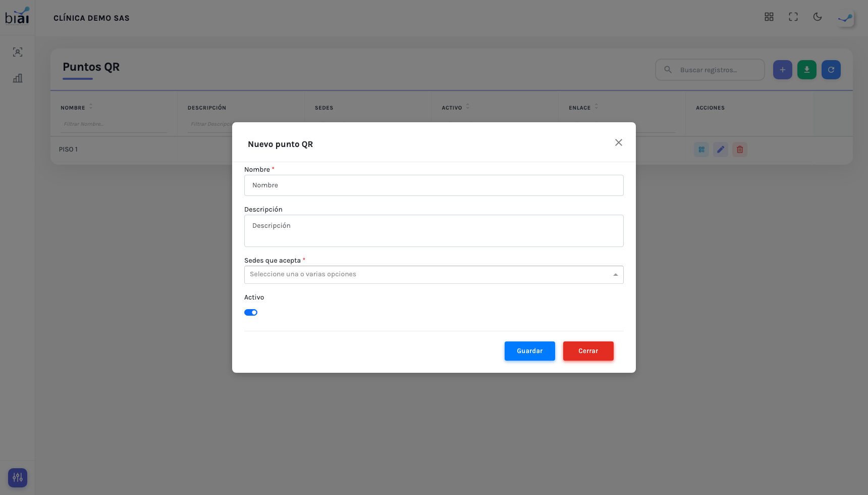This screenshot has height=495, width=868.
Task: Click the Guardar button
Action: [530, 351]
